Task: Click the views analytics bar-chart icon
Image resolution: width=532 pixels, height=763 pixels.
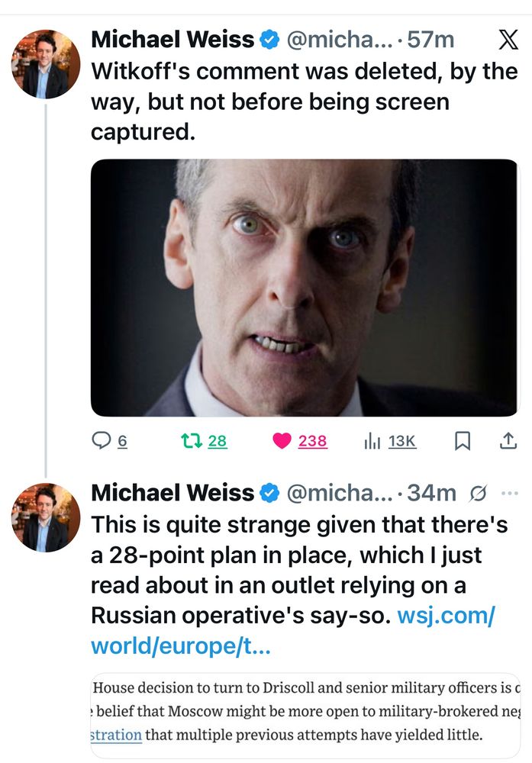Action: coord(372,440)
